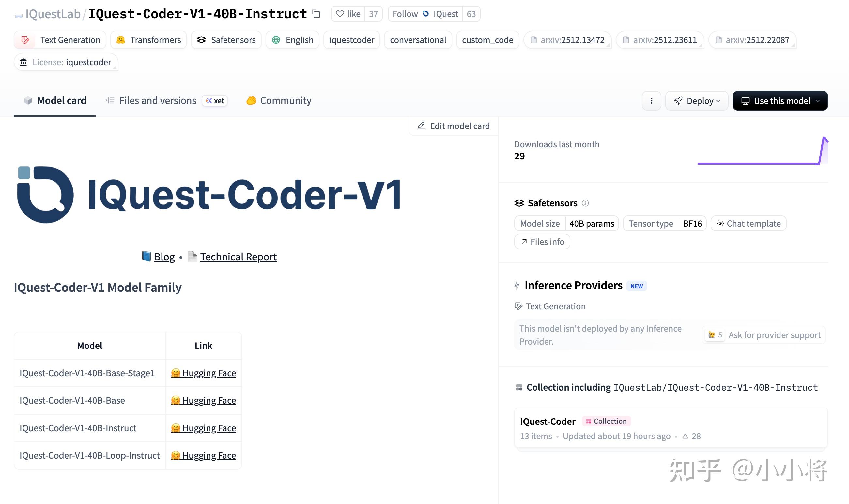Image resolution: width=849 pixels, height=504 pixels.
Task: Expand the Deploy dropdown
Action: coord(696,101)
